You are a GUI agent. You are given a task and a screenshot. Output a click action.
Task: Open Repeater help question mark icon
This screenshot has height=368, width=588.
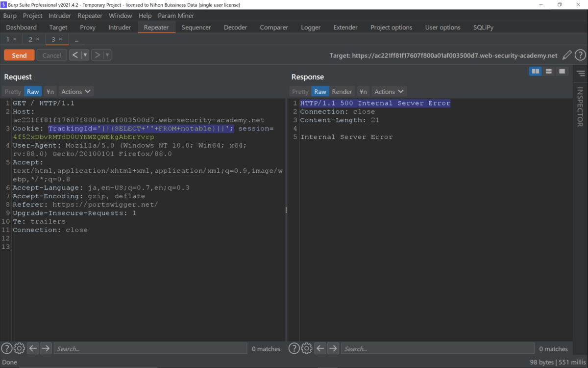[x=580, y=55]
